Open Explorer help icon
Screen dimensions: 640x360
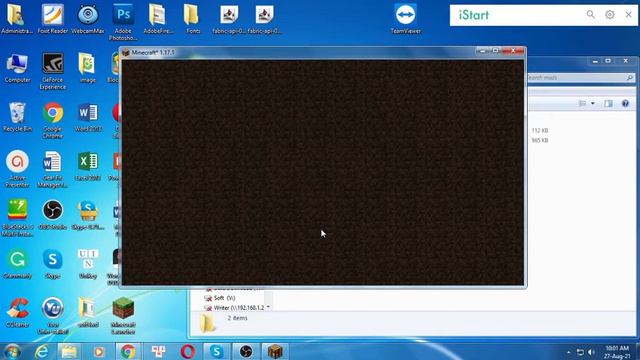pos(625,104)
